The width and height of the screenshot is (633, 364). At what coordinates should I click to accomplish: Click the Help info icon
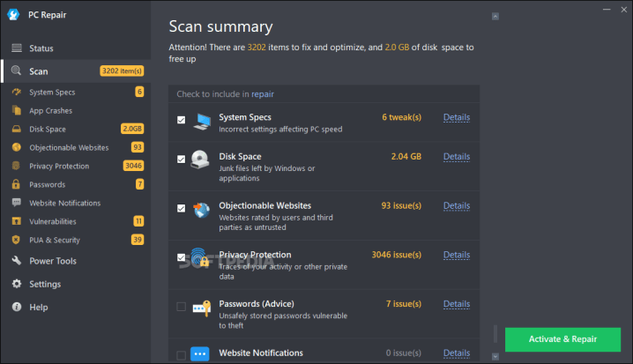17,307
